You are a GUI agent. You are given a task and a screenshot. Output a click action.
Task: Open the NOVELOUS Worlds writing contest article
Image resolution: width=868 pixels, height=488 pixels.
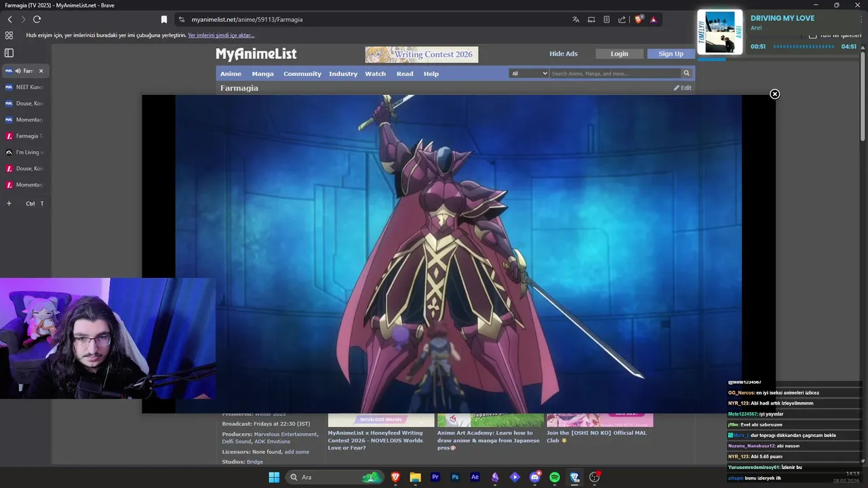pos(376,440)
